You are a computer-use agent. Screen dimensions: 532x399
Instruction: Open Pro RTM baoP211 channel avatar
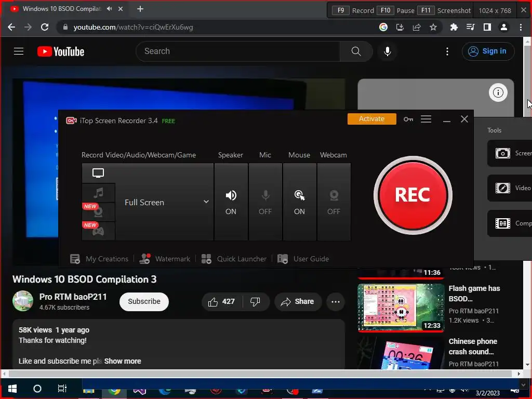coord(23,301)
